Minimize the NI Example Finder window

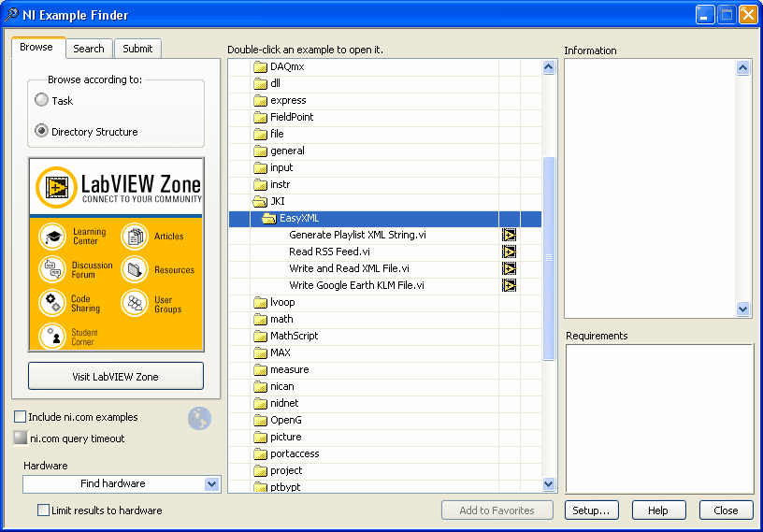(705, 15)
